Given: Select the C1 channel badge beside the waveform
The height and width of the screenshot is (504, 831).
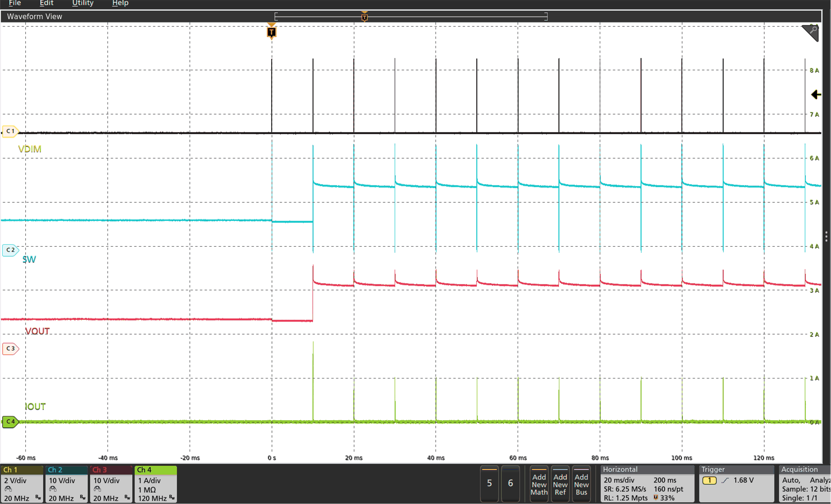Looking at the screenshot, I should pos(10,131).
